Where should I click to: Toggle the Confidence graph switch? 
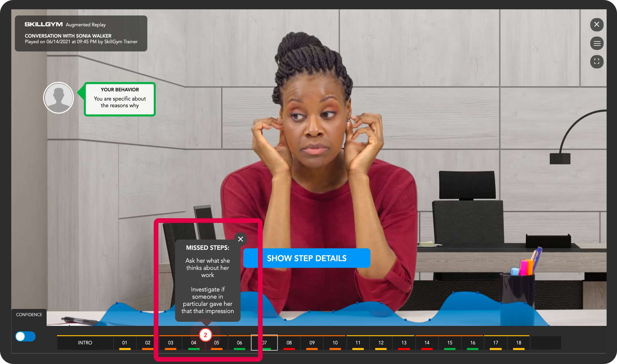pyautogui.click(x=25, y=336)
